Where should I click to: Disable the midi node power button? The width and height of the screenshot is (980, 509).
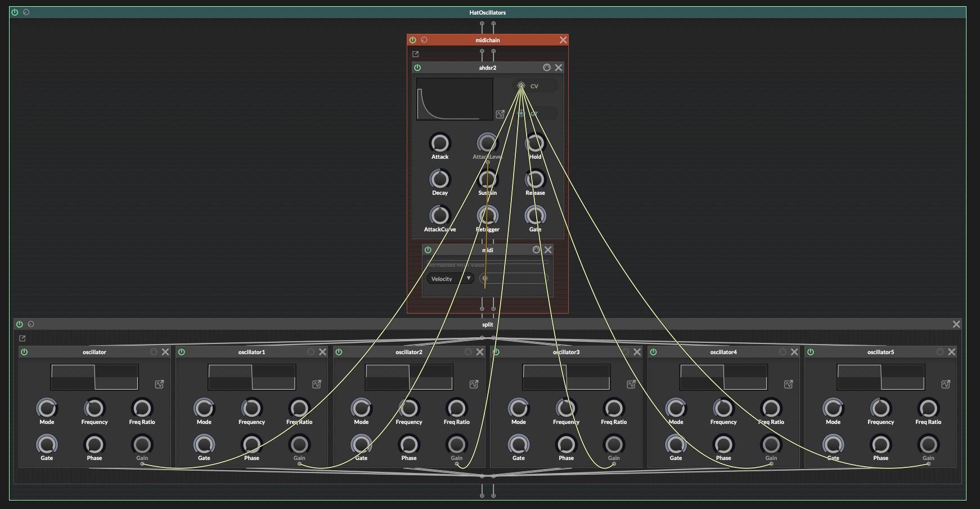click(x=428, y=250)
